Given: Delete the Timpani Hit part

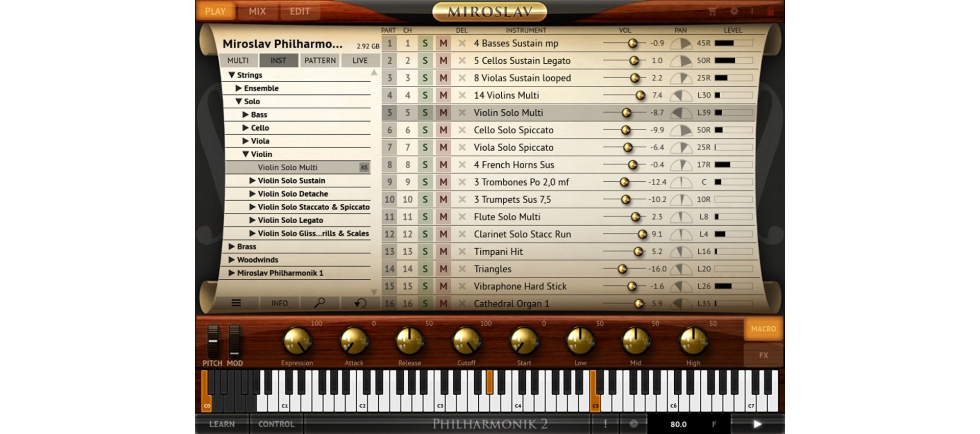Looking at the screenshot, I should pos(462,252).
